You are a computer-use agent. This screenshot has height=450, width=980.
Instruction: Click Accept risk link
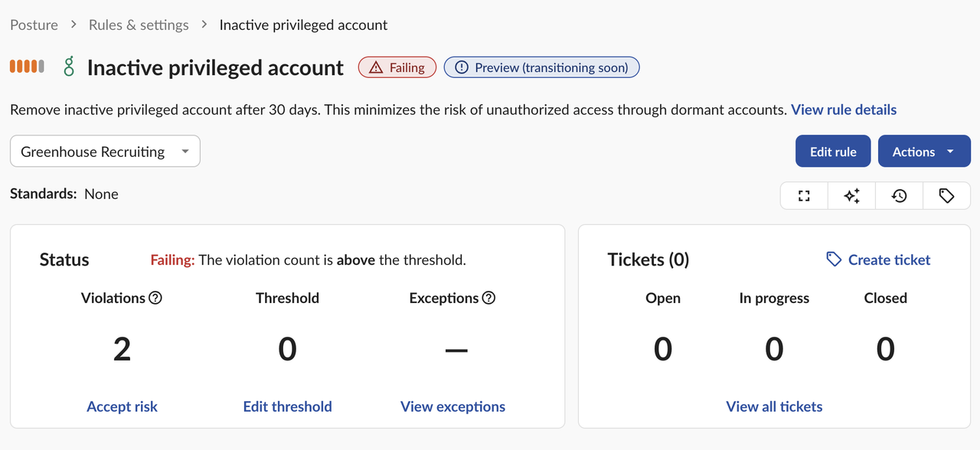click(122, 406)
